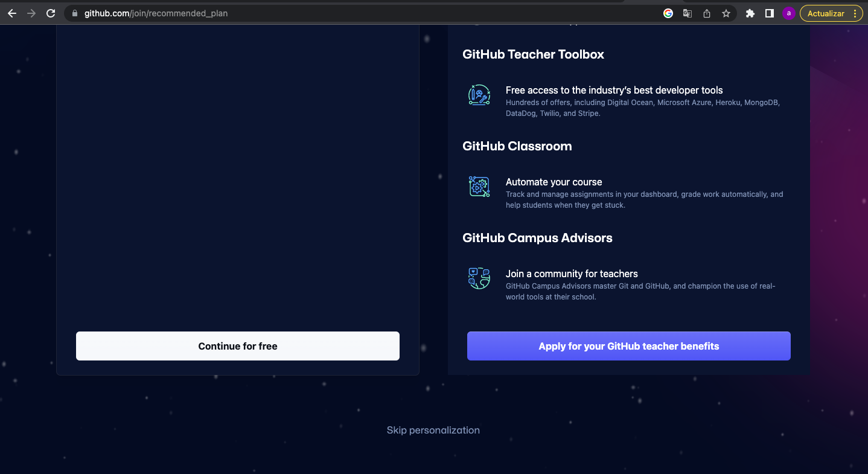The width and height of the screenshot is (868, 474).
Task: Click the Automate your course title
Action: coord(554,182)
